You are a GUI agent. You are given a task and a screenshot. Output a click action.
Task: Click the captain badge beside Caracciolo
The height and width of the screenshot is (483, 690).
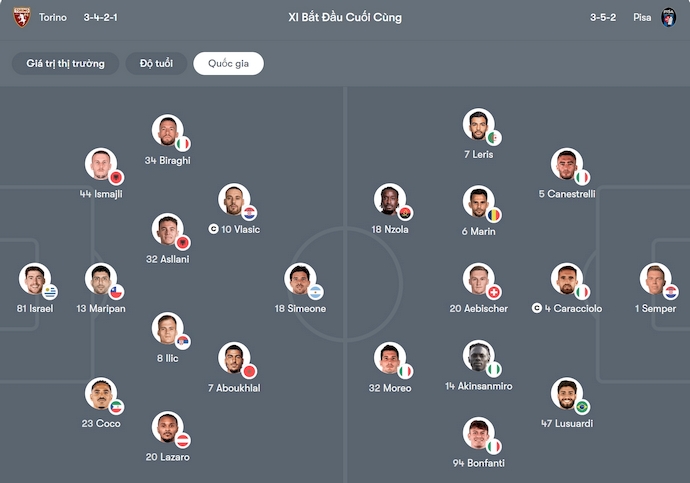(537, 308)
